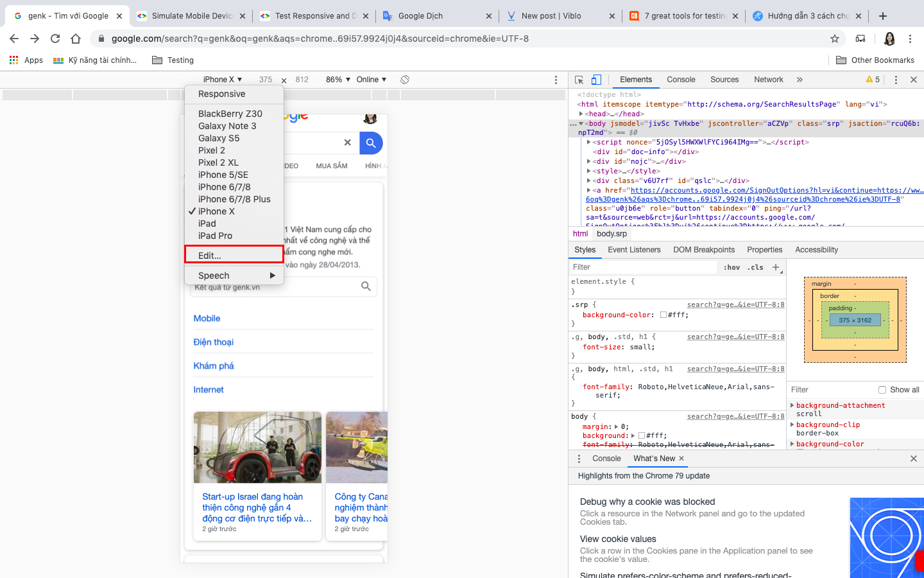Add new style rule with plus icon

pyautogui.click(x=776, y=267)
